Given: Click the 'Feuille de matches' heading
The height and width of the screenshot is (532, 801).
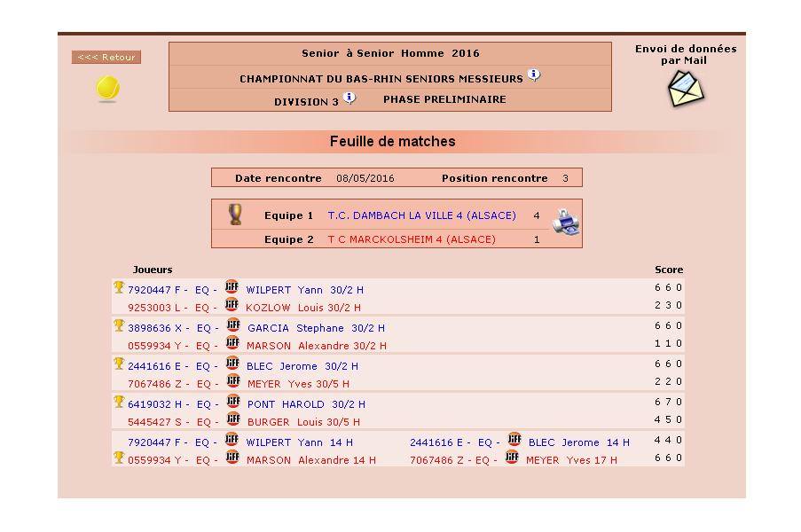Looking at the screenshot, I should (x=392, y=142).
